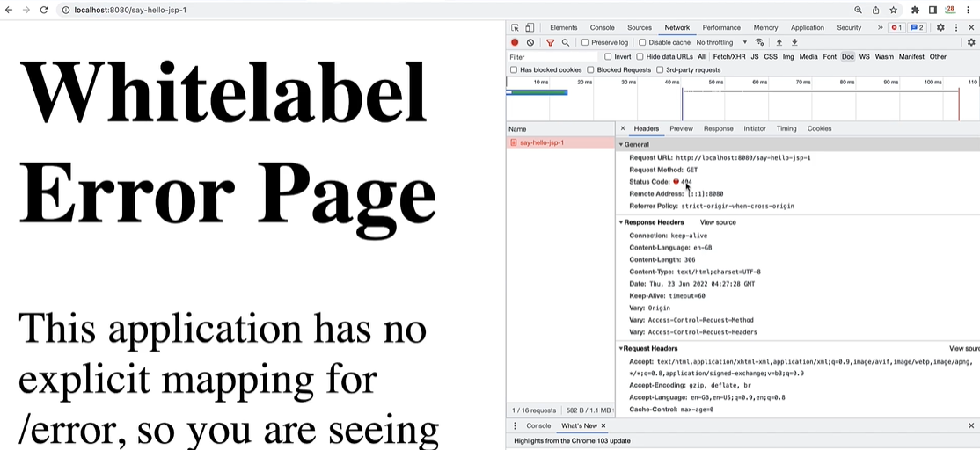Share this page using the share icon
Screen dimensions: 980x450
(875, 10)
